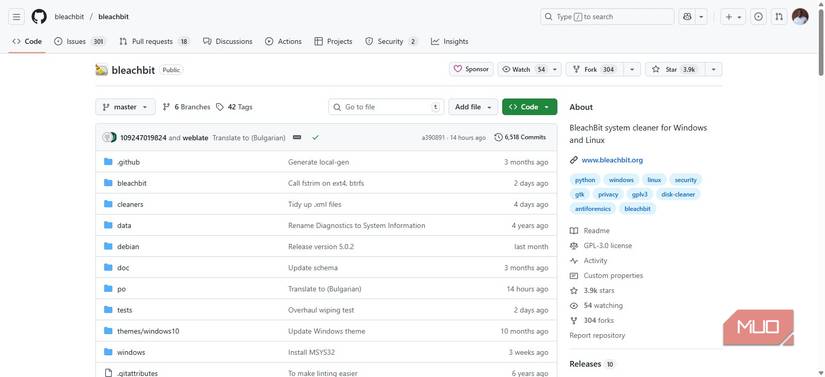Click the bleachbit repository logo icon
The height and width of the screenshot is (377, 825).
pyautogui.click(x=102, y=70)
